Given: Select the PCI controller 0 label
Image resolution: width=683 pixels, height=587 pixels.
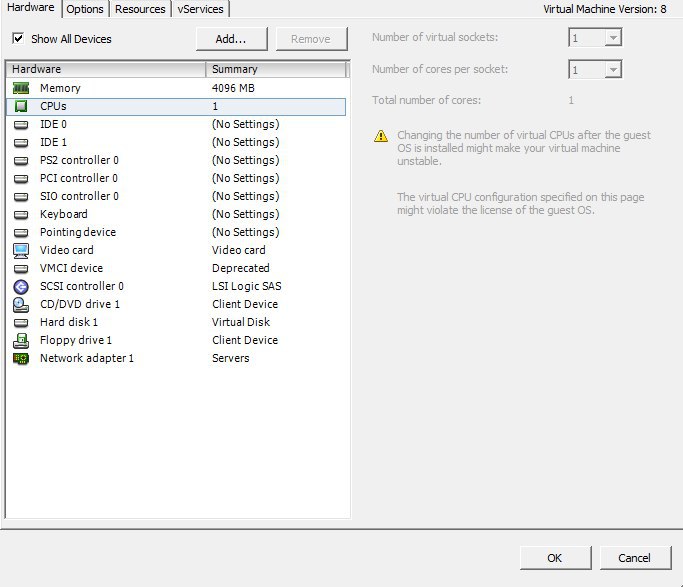Looking at the screenshot, I should coord(79,178).
